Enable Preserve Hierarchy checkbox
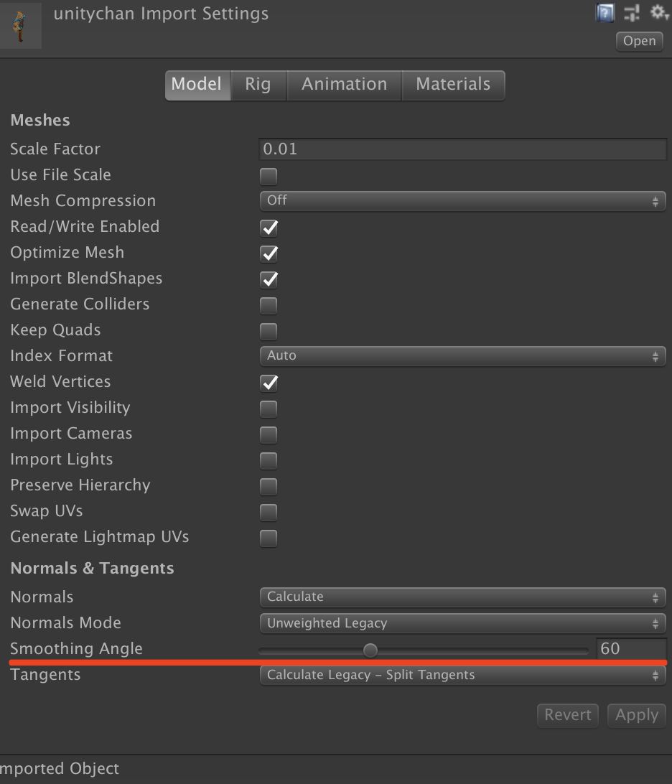672x784 pixels. 269,486
